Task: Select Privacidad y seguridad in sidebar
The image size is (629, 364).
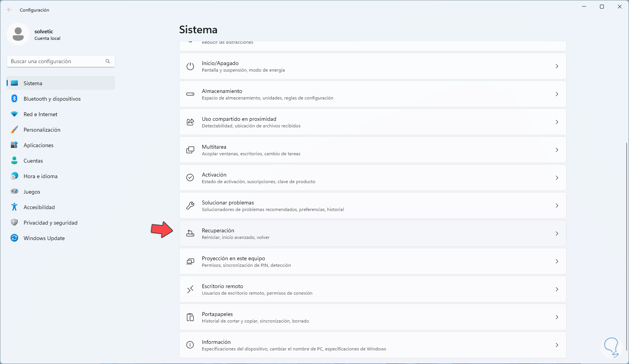Action: point(50,223)
